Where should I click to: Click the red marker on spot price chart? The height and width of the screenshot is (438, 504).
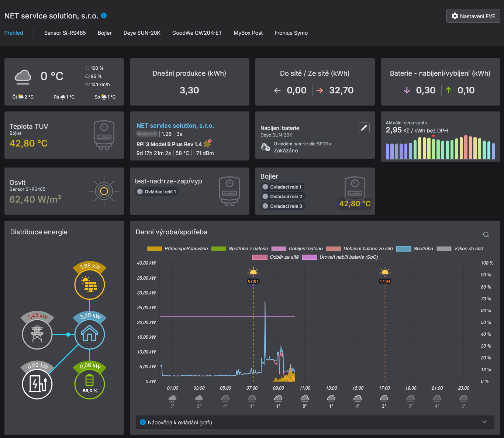(x=434, y=137)
